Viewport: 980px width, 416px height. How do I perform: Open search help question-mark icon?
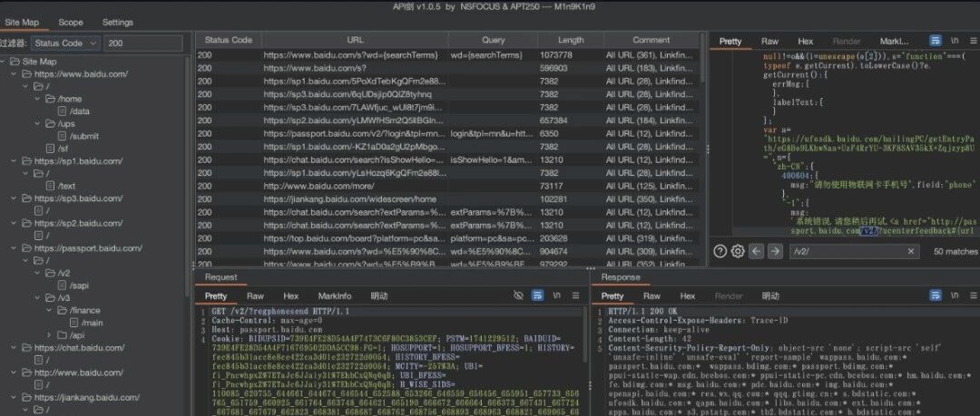click(720, 251)
